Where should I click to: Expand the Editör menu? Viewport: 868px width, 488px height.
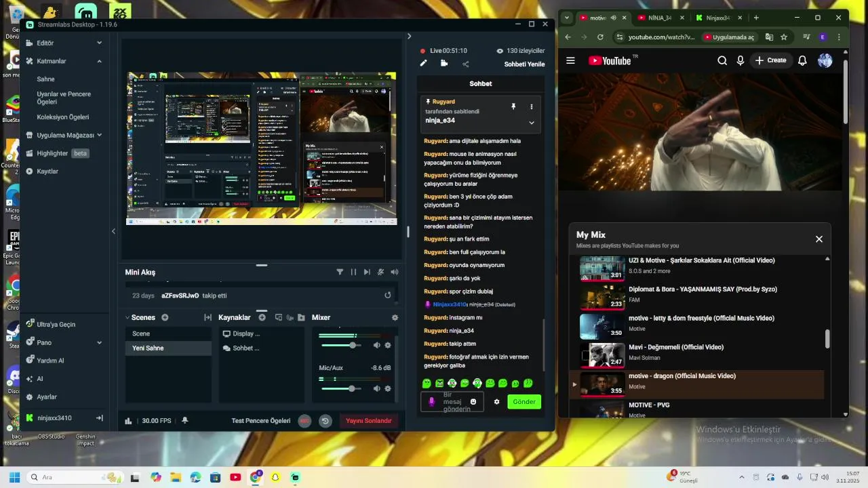click(x=64, y=43)
